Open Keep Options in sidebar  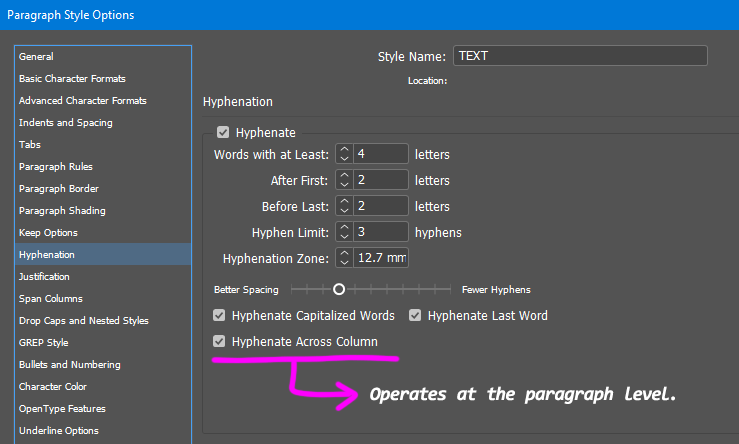pyautogui.click(x=48, y=233)
